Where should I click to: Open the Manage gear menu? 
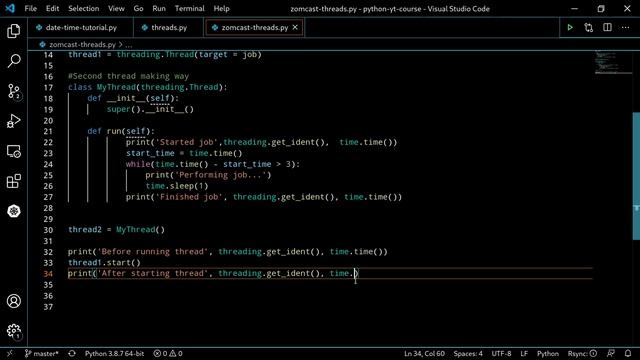coord(13,331)
